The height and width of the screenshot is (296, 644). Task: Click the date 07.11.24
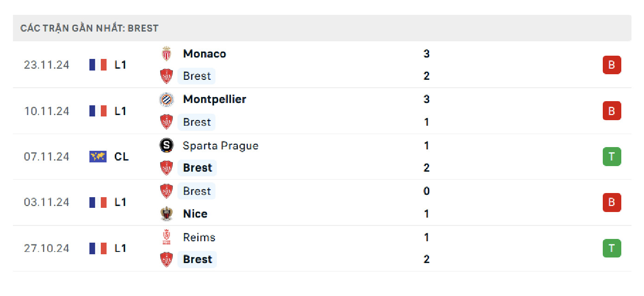coord(47,156)
